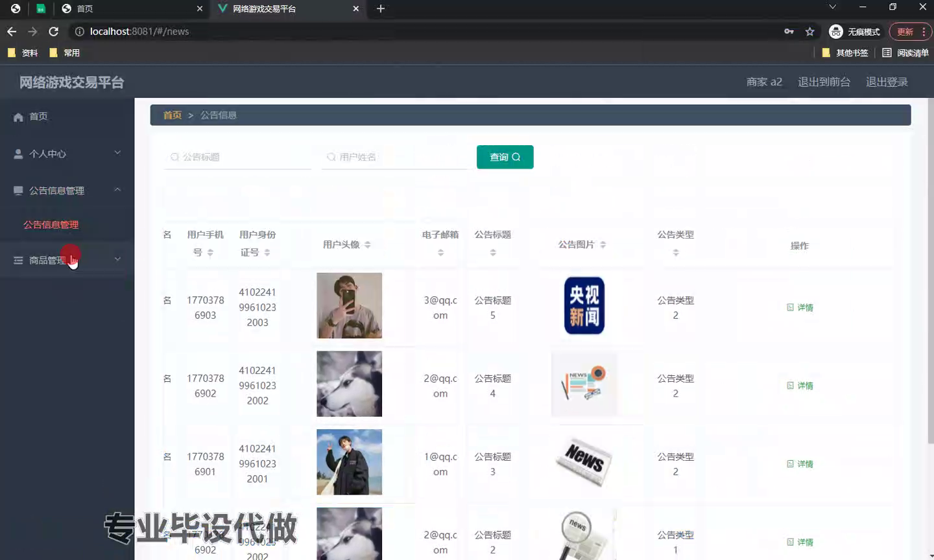Open the 资料 bookmark folder

[x=23, y=52]
